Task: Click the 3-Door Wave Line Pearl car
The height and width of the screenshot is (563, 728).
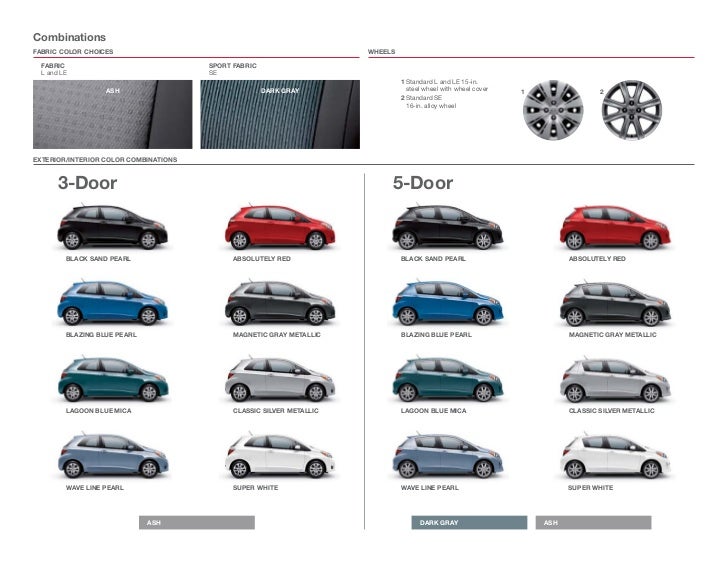Action: (x=113, y=455)
